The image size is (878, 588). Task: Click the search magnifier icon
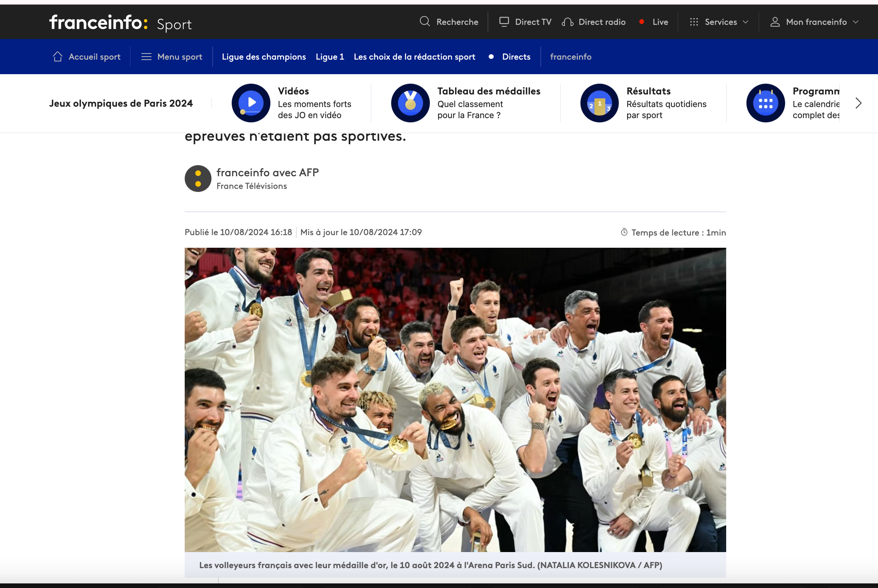pos(424,21)
